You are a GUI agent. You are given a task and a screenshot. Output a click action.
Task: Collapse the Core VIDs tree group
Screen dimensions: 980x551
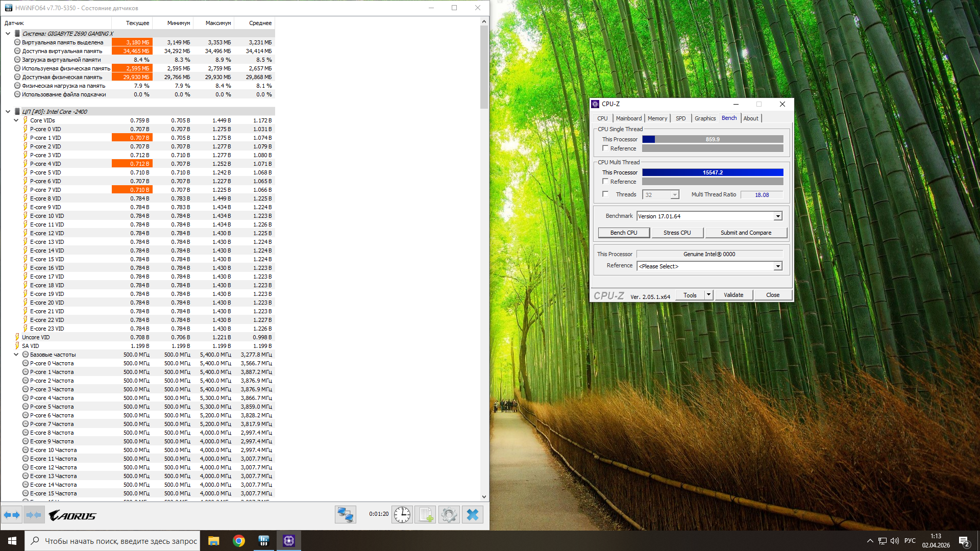click(16, 120)
